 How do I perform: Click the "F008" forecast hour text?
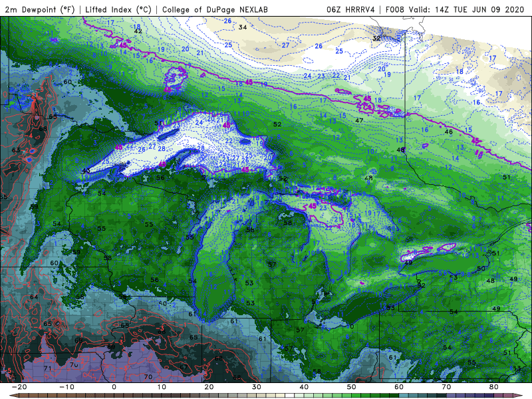395,9
